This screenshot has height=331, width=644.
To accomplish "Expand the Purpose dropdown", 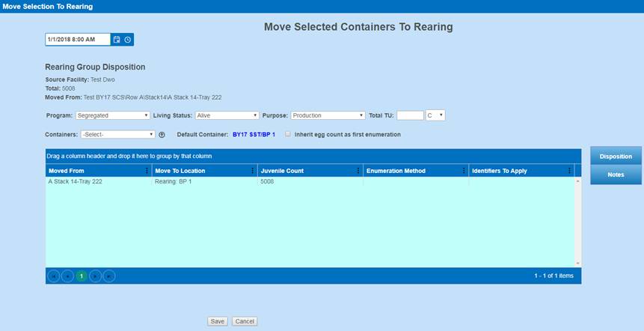I will pos(328,115).
